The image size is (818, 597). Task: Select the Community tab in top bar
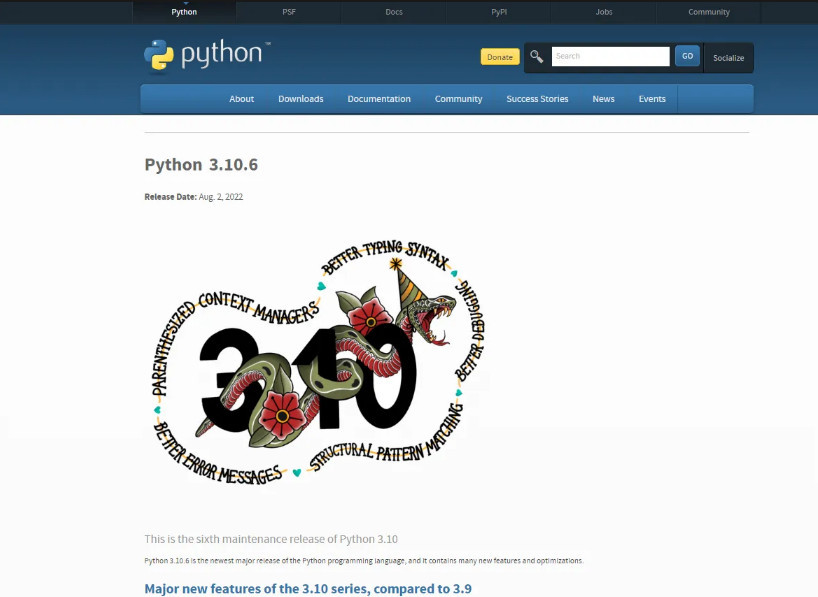708,12
